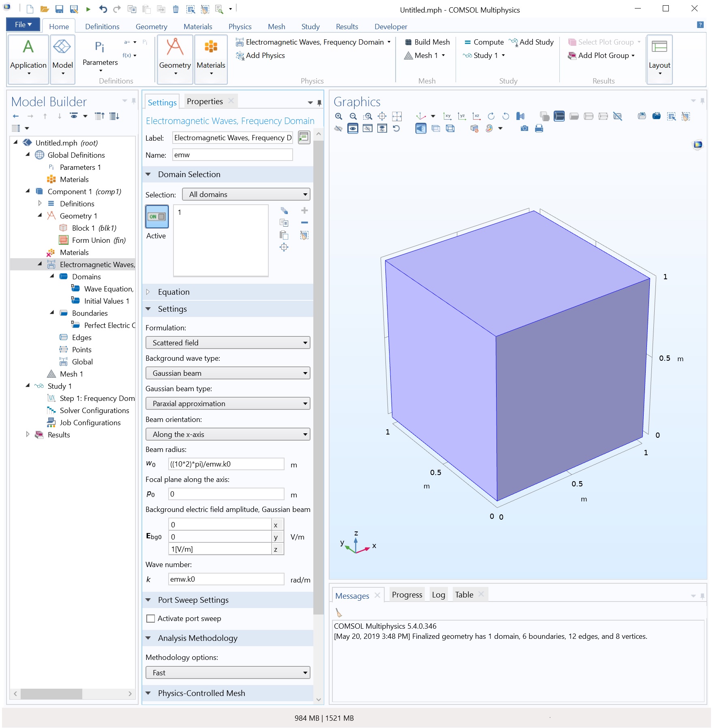Enable Activate port sweep checkbox
713x728 pixels.
(150, 619)
